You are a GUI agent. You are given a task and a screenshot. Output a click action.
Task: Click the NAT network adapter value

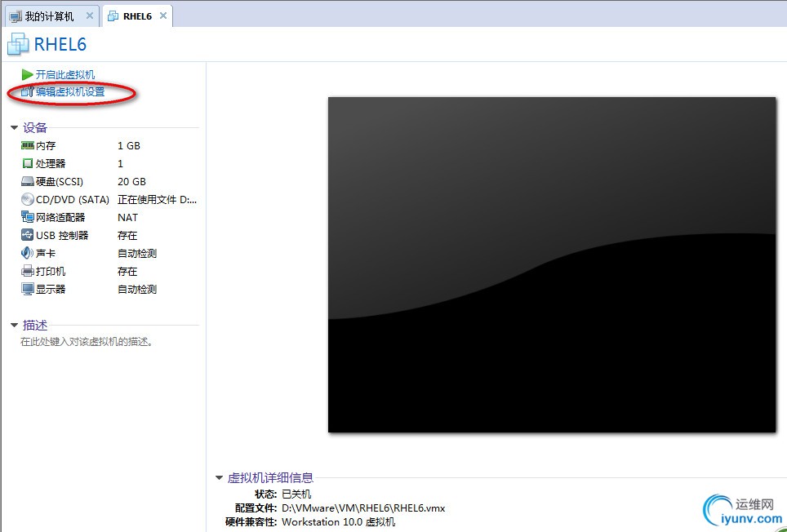click(127, 218)
